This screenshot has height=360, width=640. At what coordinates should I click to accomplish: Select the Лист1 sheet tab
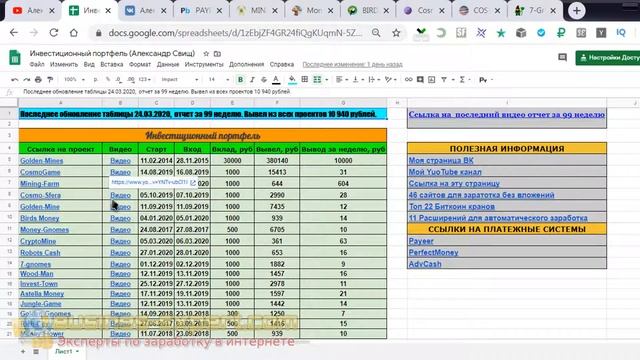point(67,351)
